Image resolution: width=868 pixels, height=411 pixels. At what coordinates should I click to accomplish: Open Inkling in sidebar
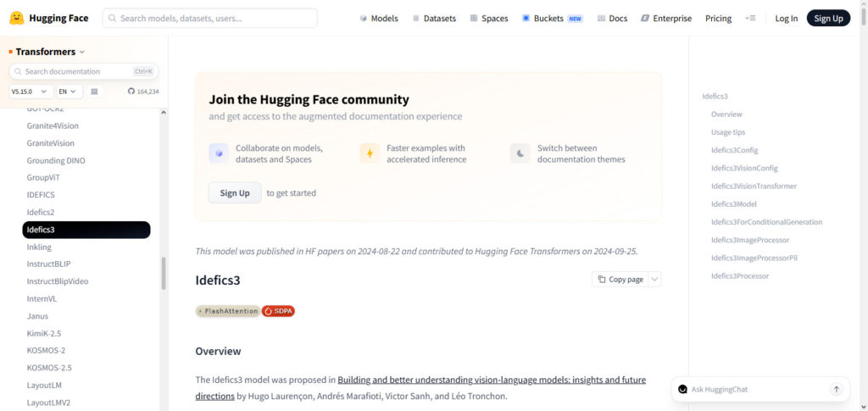pos(39,247)
